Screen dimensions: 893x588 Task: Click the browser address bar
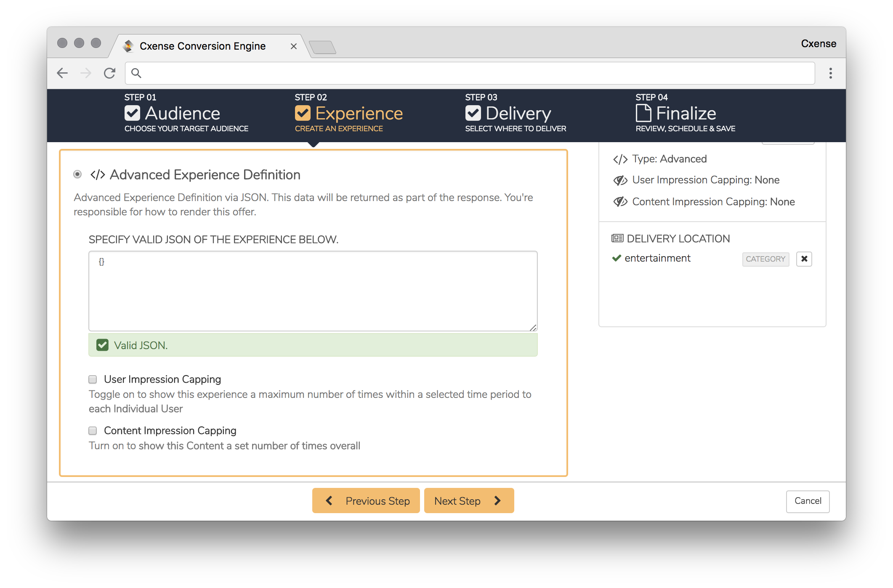tap(470, 73)
